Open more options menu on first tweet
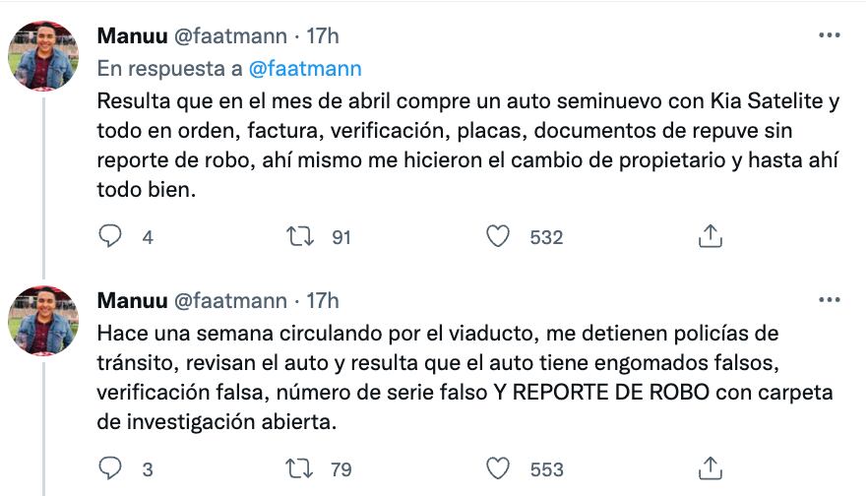The width and height of the screenshot is (868, 496). [830, 35]
